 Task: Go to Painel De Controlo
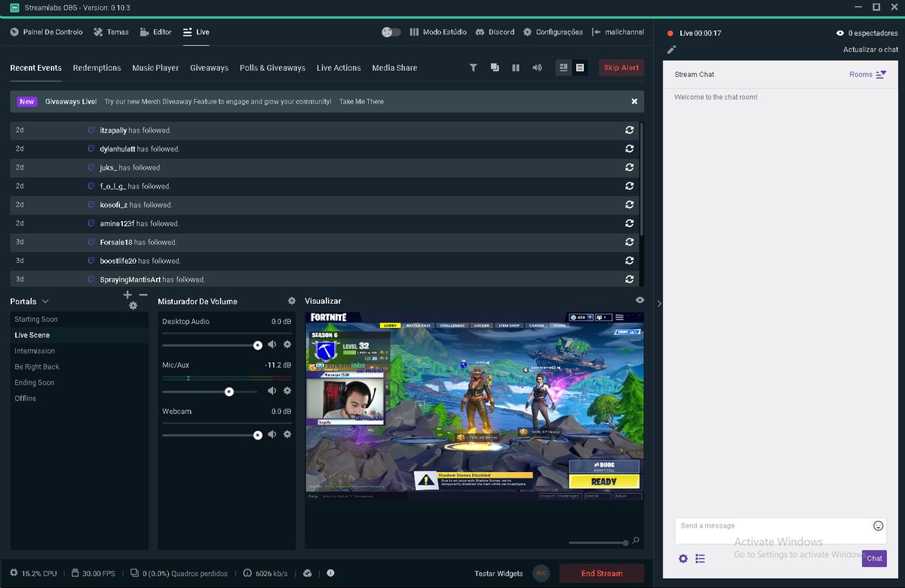[x=47, y=32]
